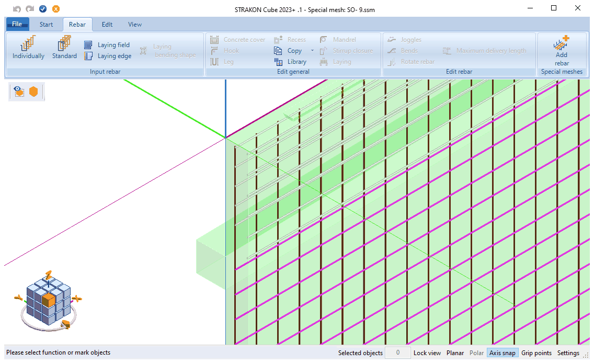Toggle Planar mode in status bar
The height and width of the screenshot is (364, 594).
tap(455, 352)
